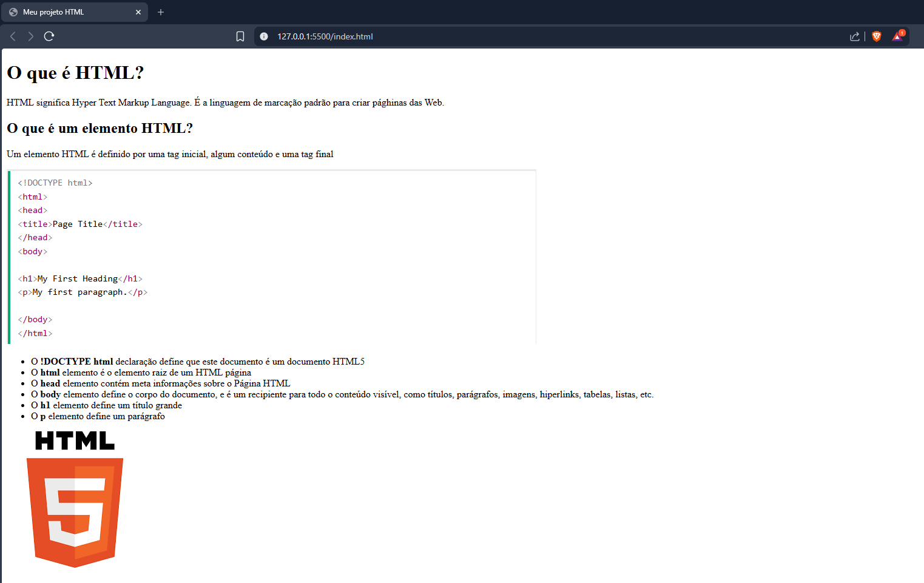Click heading 'O que é um elemento HTML?'

99,128
